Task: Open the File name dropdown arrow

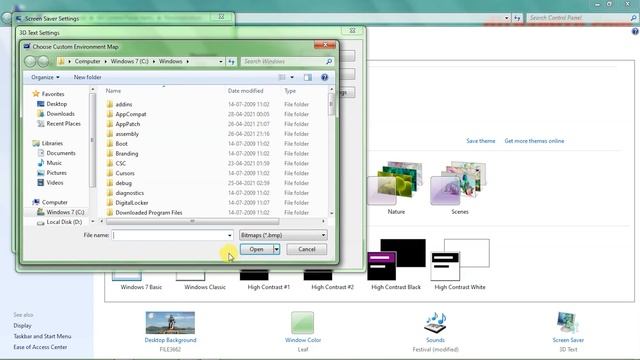Action: pyautogui.click(x=229, y=235)
